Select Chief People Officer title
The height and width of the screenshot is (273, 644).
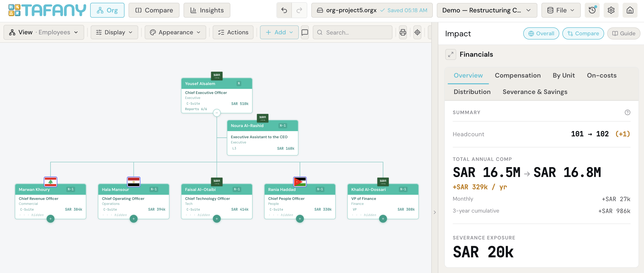point(286,198)
